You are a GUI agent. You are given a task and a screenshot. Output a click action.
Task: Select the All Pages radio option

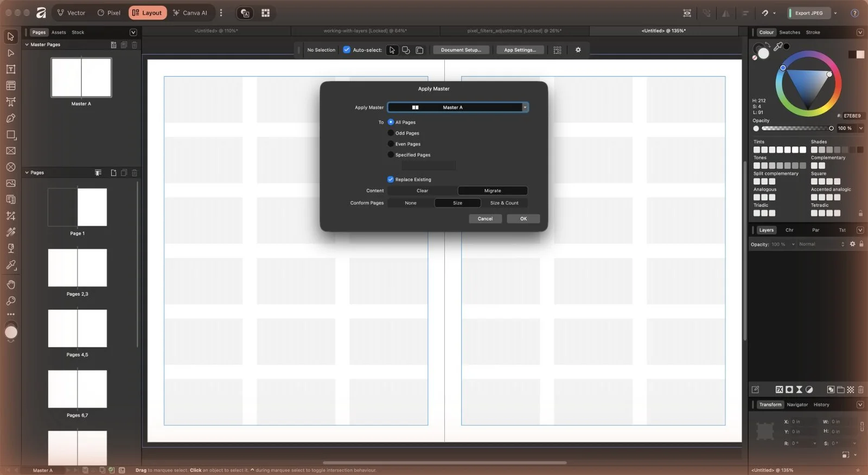click(391, 122)
